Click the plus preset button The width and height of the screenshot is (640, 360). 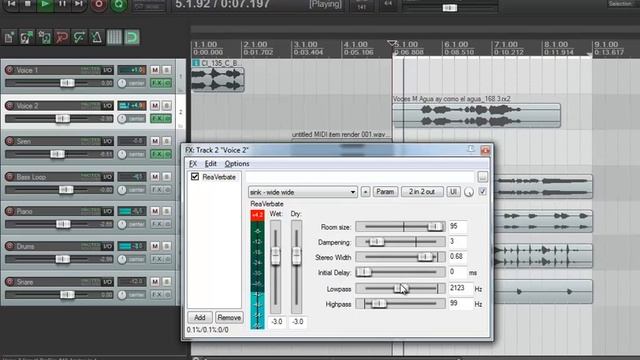click(365, 192)
